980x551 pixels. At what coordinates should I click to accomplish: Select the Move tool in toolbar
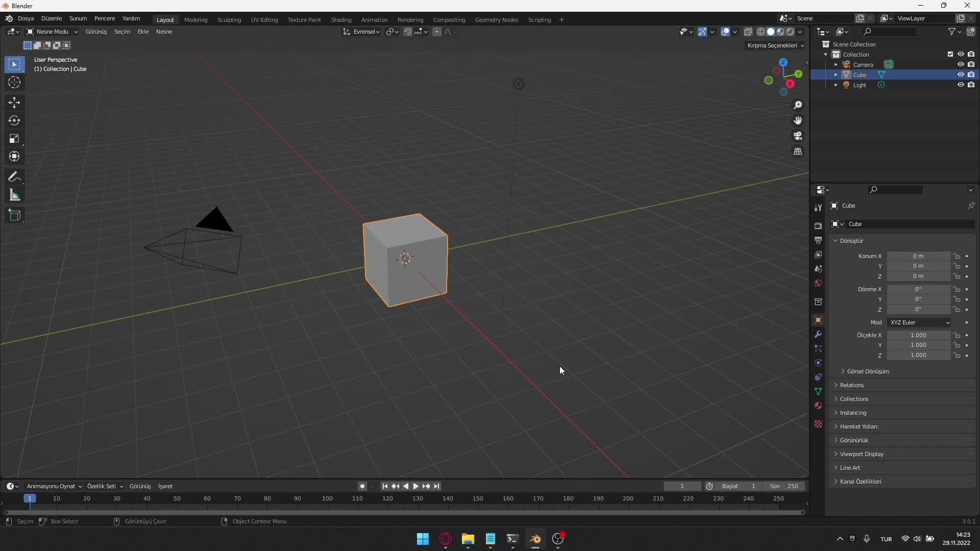[15, 101]
